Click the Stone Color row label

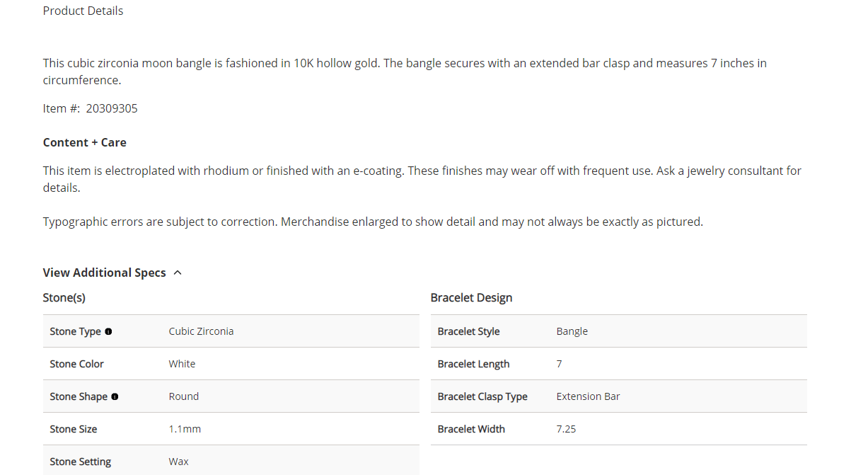pyautogui.click(x=76, y=364)
